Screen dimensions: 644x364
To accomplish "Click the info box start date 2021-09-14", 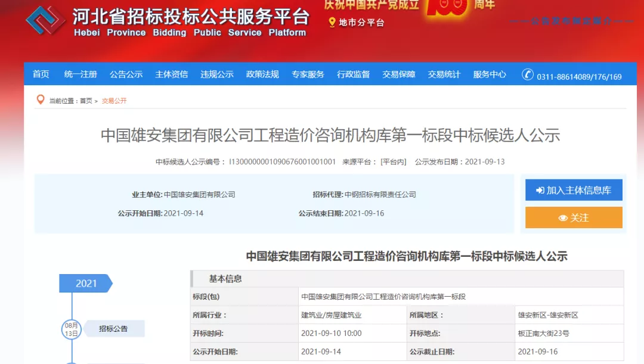I will tap(184, 213).
